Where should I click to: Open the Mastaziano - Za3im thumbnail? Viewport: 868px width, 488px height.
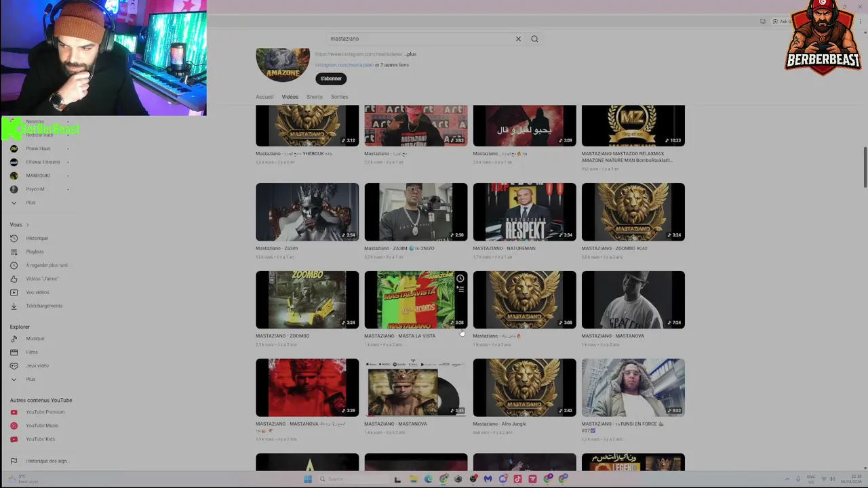[x=307, y=212]
